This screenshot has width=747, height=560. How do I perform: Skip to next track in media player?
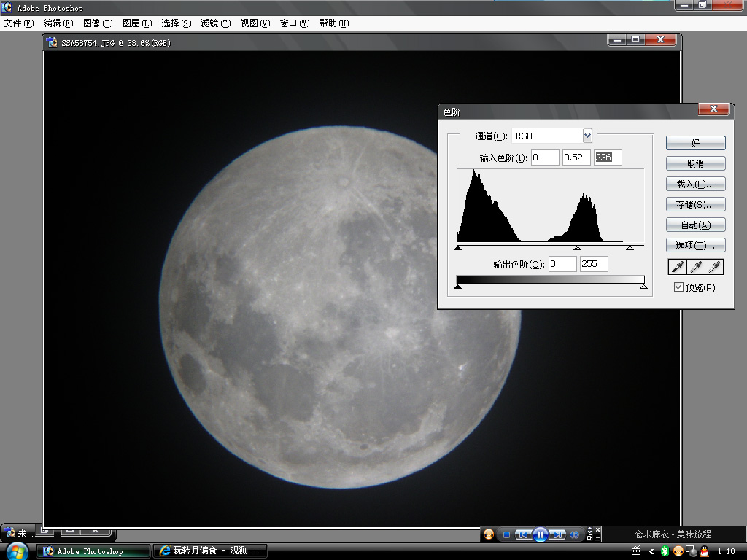click(557, 534)
